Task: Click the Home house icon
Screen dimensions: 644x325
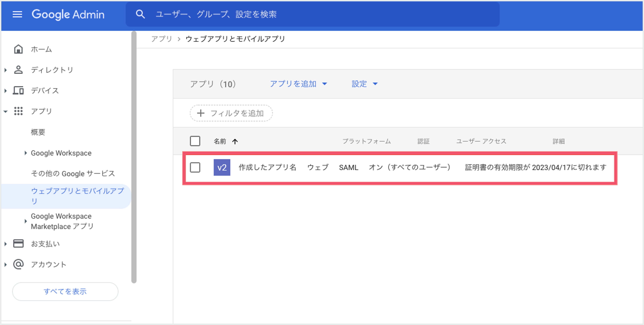Action: tap(18, 49)
